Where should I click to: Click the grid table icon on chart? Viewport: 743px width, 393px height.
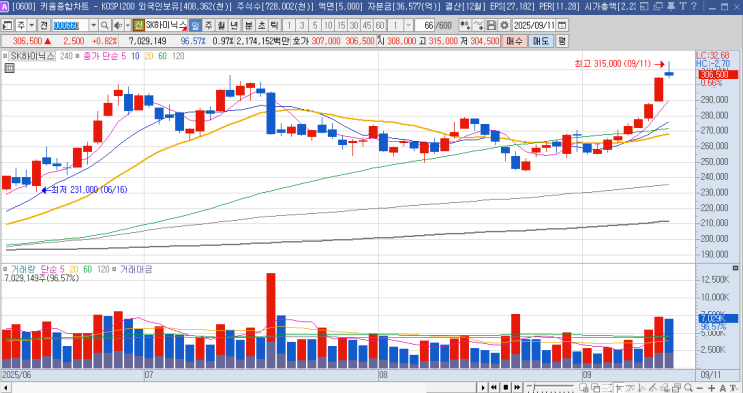pos(9,68)
